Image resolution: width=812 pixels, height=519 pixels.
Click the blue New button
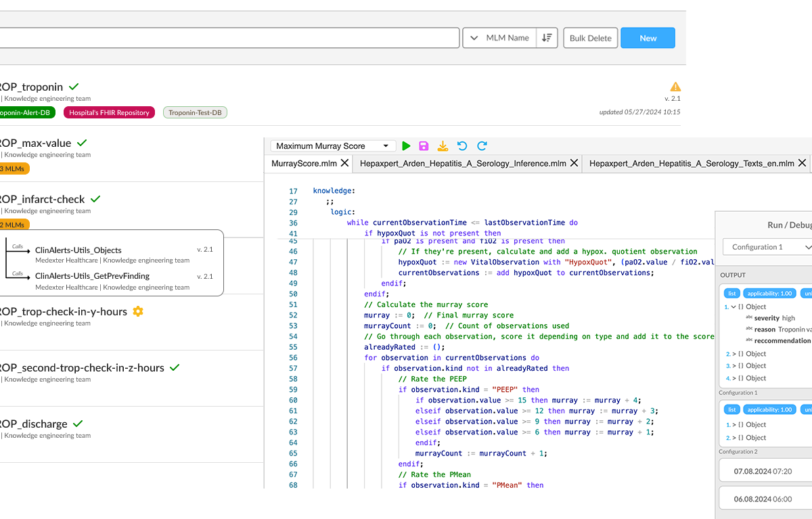[x=648, y=38]
